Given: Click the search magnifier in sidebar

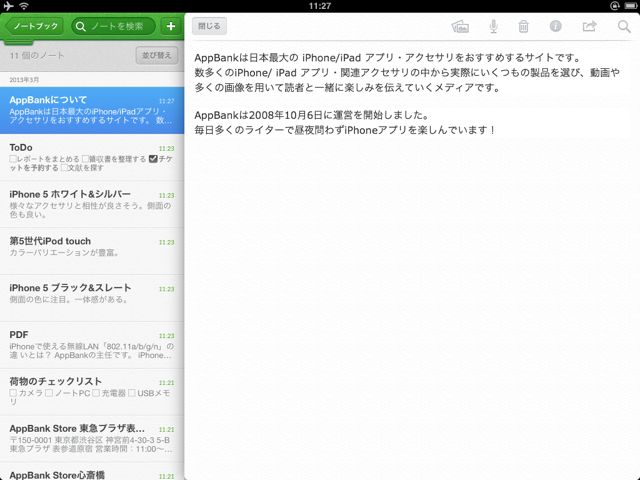Looking at the screenshot, I should tap(81, 27).
